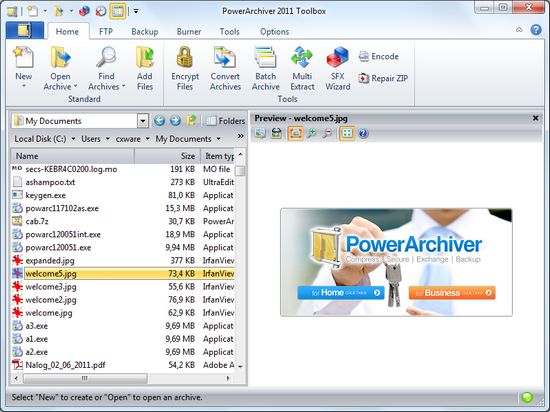
Task: Open the Tools ribbon tab
Action: pyautogui.click(x=230, y=32)
